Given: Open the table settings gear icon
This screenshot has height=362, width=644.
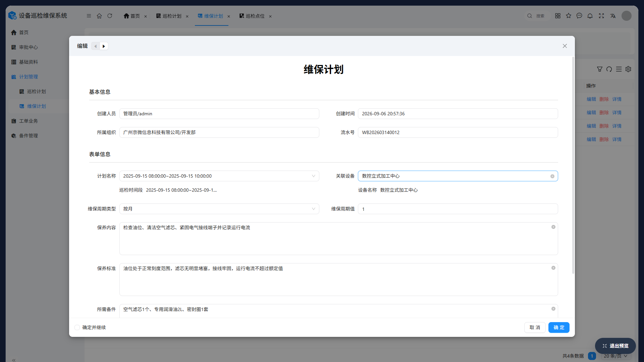Looking at the screenshot, I should (x=628, y=69).
